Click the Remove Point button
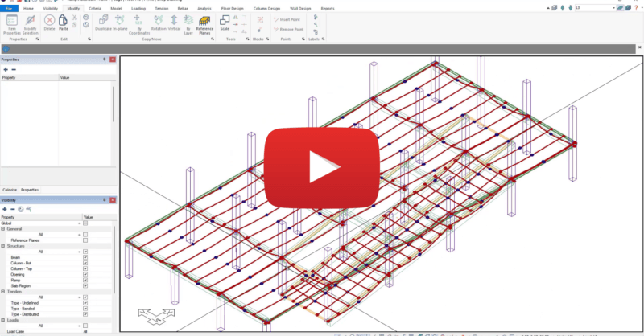Image resolution: width=644 pixels, height=336 pixels. [x=287, y=29]
